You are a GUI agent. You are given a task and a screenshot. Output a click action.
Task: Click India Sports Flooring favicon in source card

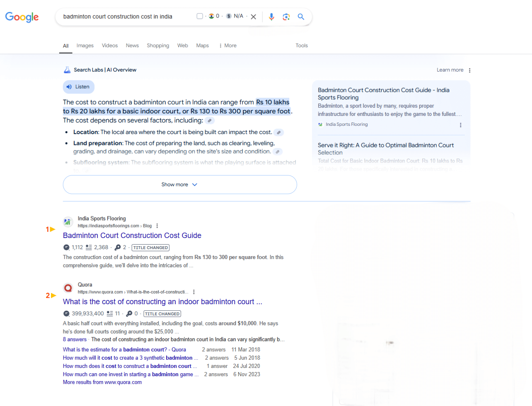click(320, 125)
